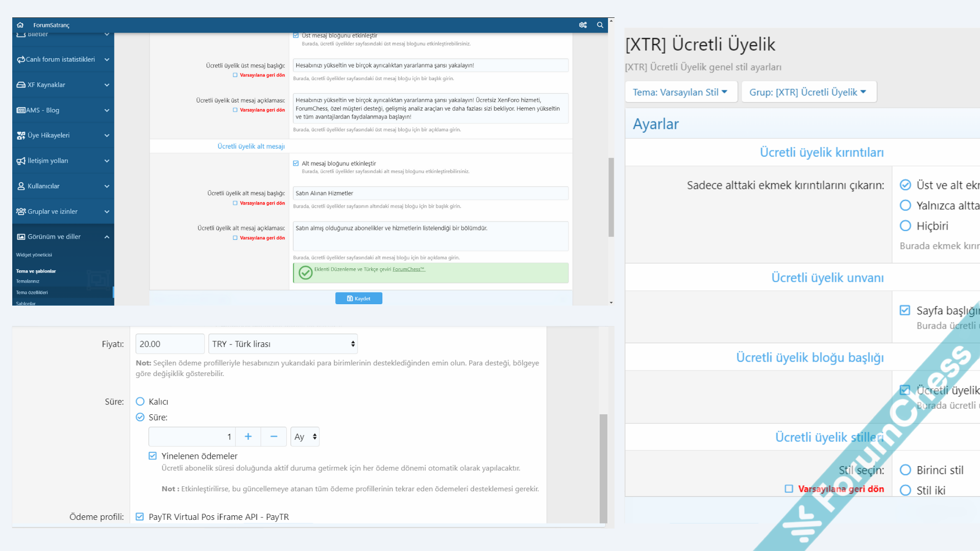Click the home icon in header
980x551 pixels.
pyautogui.click(x=20, y=25)
